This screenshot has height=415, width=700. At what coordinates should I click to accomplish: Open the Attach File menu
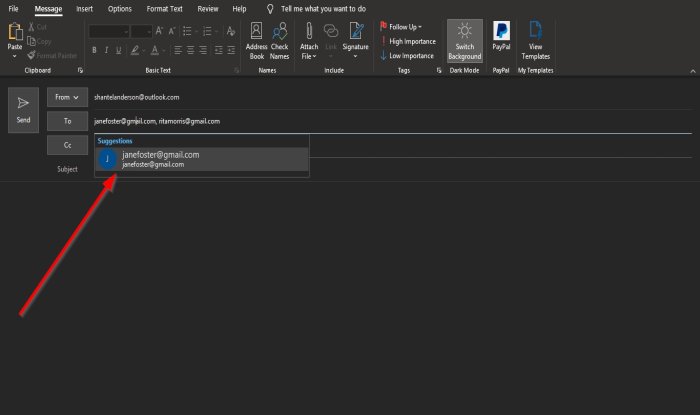click(x=309, y=41)
